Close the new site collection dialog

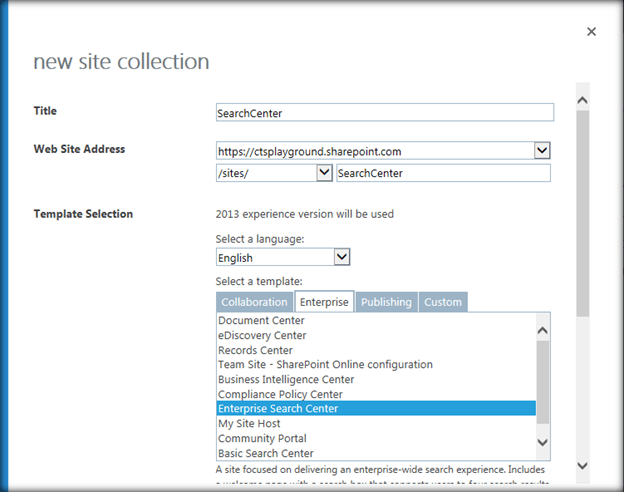(591, 32)
